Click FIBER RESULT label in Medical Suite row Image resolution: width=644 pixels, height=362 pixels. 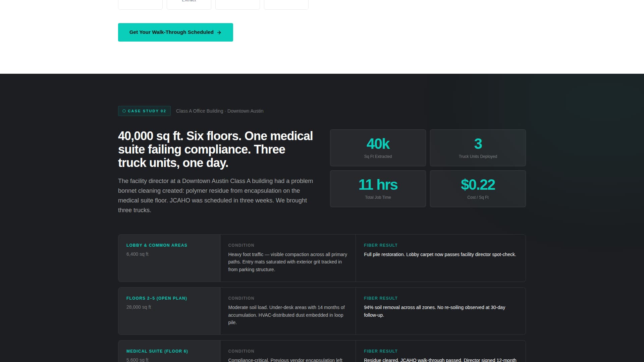point(381,351)
